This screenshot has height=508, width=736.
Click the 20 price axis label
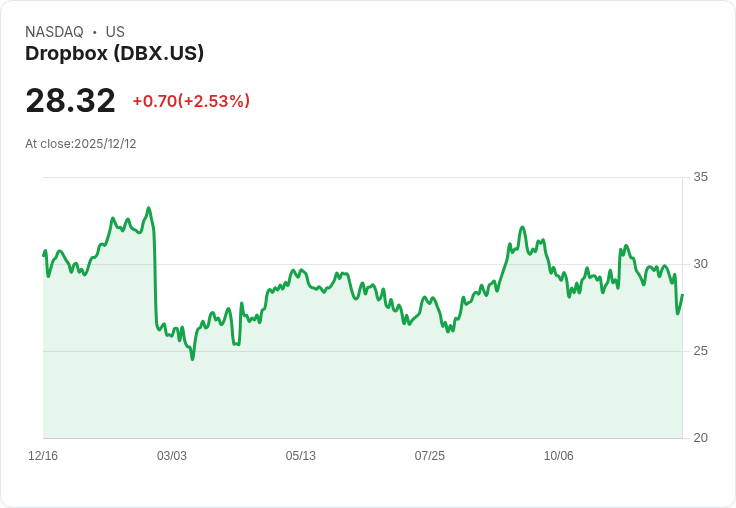click(x=700, y=438)
